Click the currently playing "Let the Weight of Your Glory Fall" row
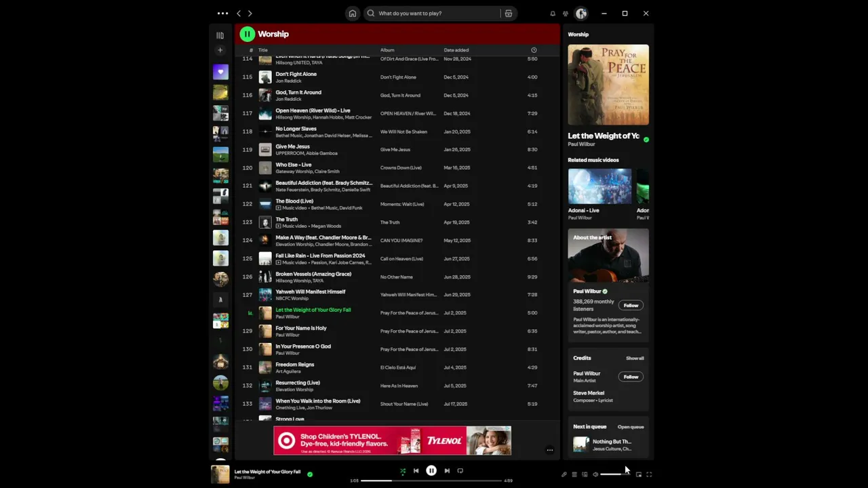The height and width of the screenshot is (488, 868). (x=397, y=313)
